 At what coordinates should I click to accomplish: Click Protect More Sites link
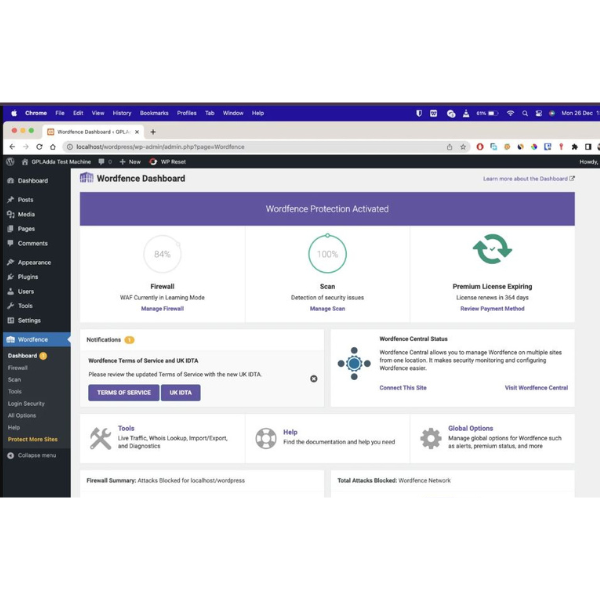[x=33, y=440]
